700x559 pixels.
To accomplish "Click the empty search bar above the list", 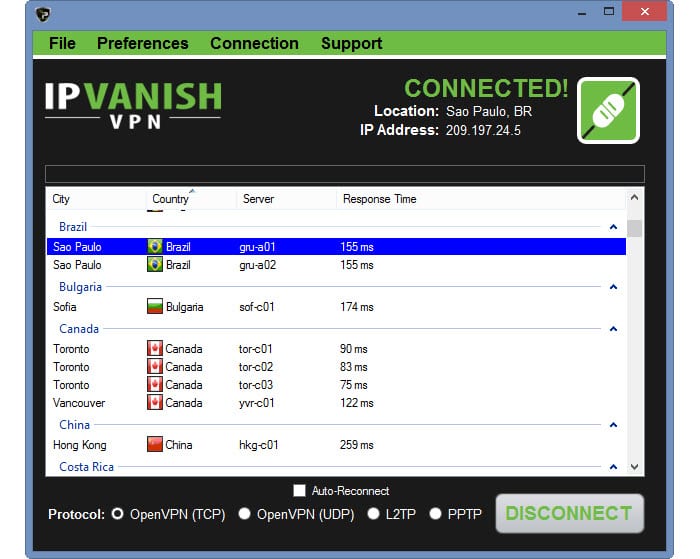I will (345, 174).
